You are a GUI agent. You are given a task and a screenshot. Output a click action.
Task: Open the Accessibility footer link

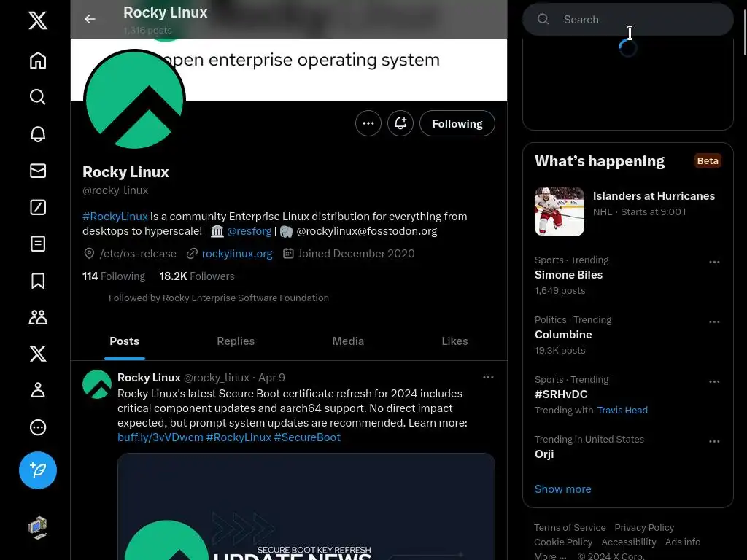pyautogui.click(x=628, y=542)
